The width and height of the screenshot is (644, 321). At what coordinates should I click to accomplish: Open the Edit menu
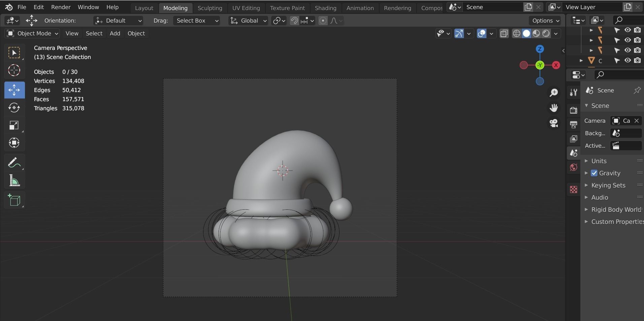click(x=39, y=7)
